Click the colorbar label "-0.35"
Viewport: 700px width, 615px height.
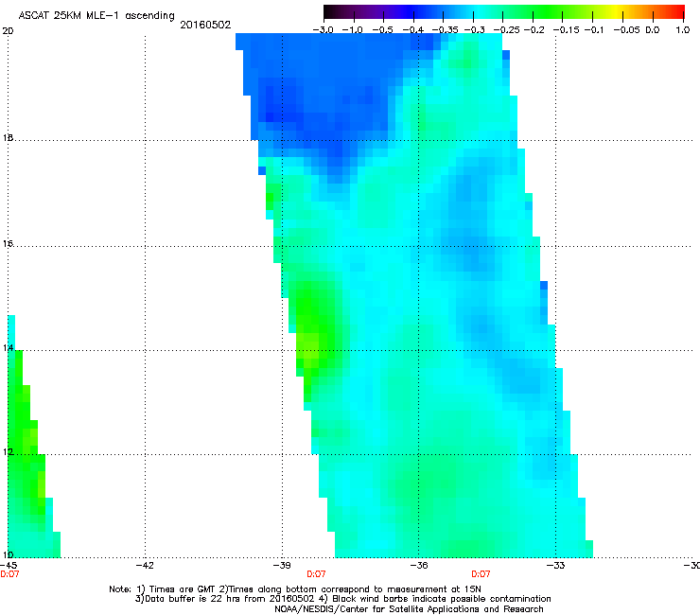pyautogui.click(x=446, y=30)
